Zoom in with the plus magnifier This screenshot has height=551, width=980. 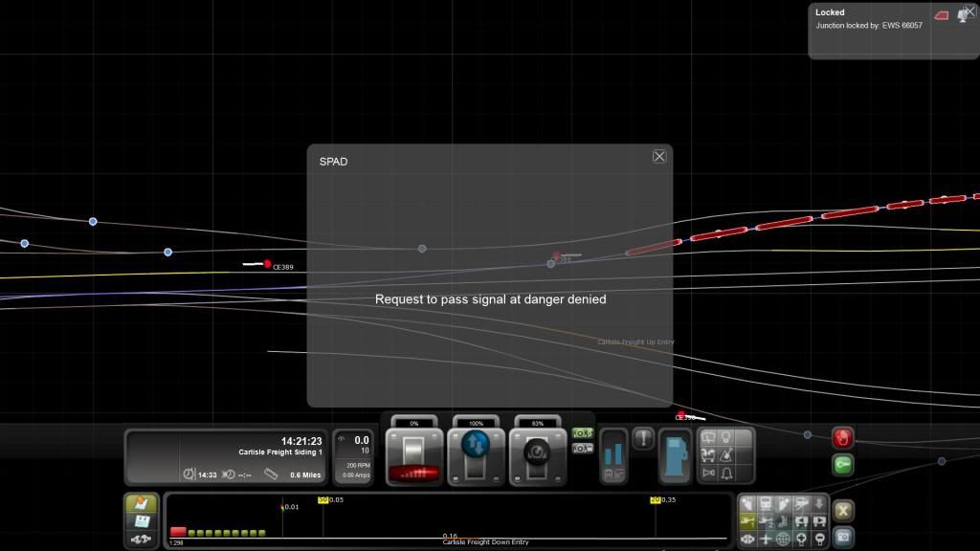(801, 539)
